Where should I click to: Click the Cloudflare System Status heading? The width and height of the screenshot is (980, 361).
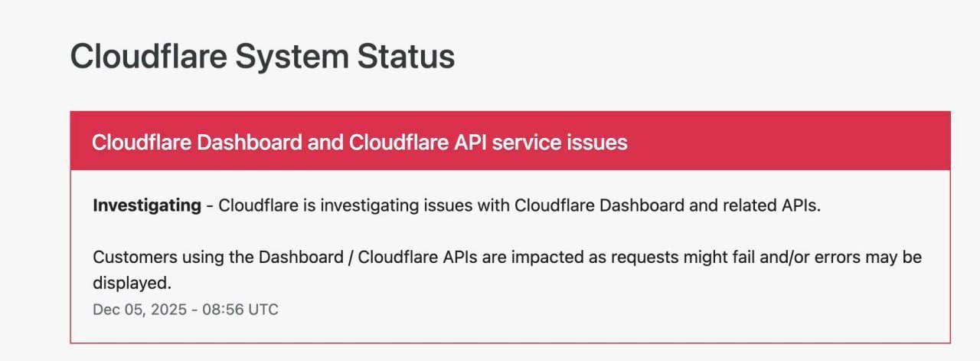click(263, 57)
